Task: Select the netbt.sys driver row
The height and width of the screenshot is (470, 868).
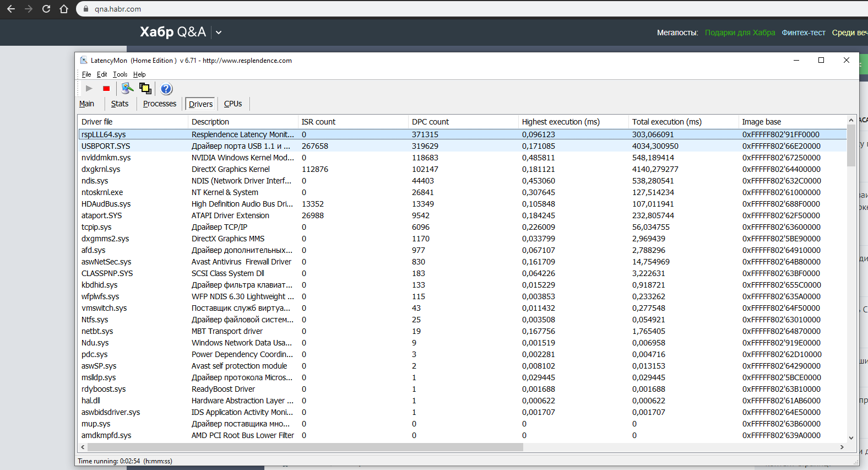Action: pos(463,331)
